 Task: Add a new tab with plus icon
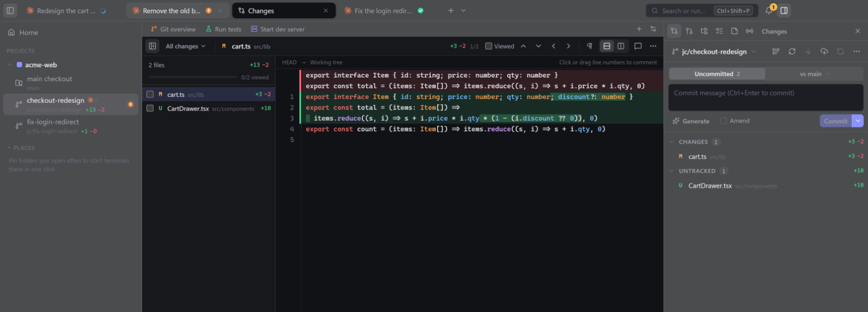(451, 10)
